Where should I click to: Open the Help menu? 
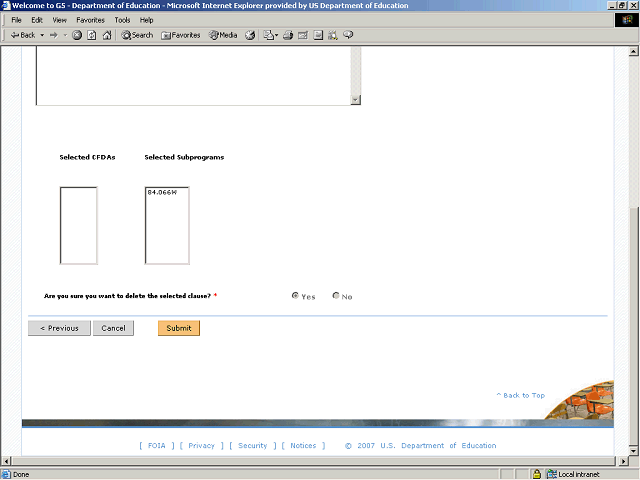(x=147, y=20)
